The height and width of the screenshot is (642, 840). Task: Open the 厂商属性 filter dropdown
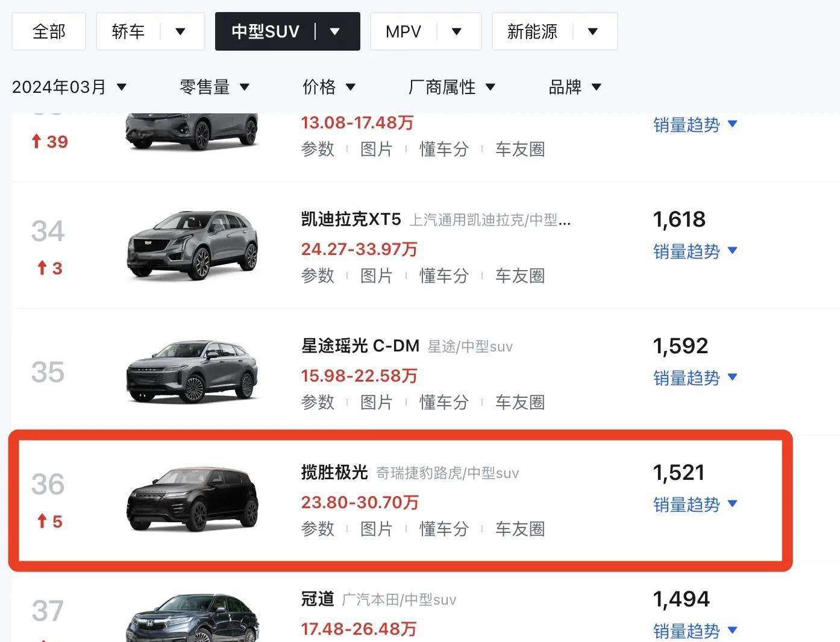[x=452, y=87]
